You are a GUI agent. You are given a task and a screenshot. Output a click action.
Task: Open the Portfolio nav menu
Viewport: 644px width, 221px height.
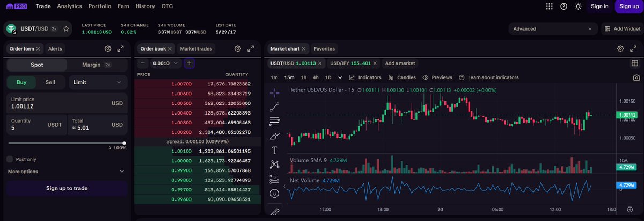(x=100, y=6)
